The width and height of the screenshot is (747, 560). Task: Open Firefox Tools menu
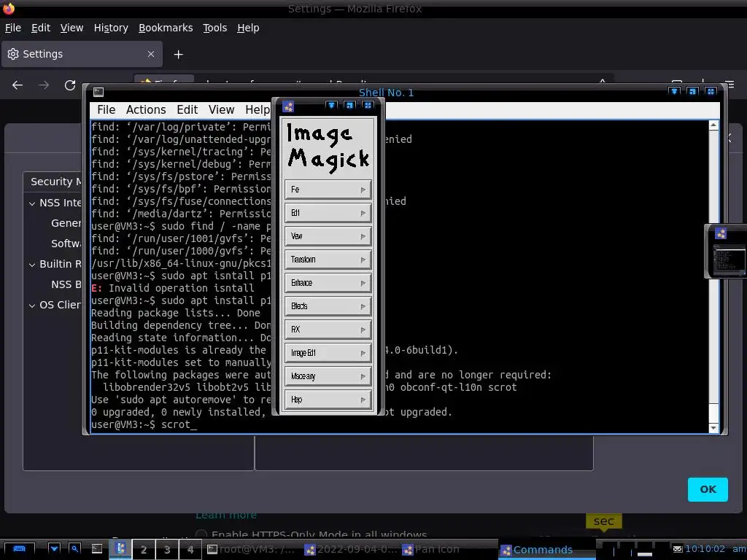pyautogui.click(x=215, y=28)
